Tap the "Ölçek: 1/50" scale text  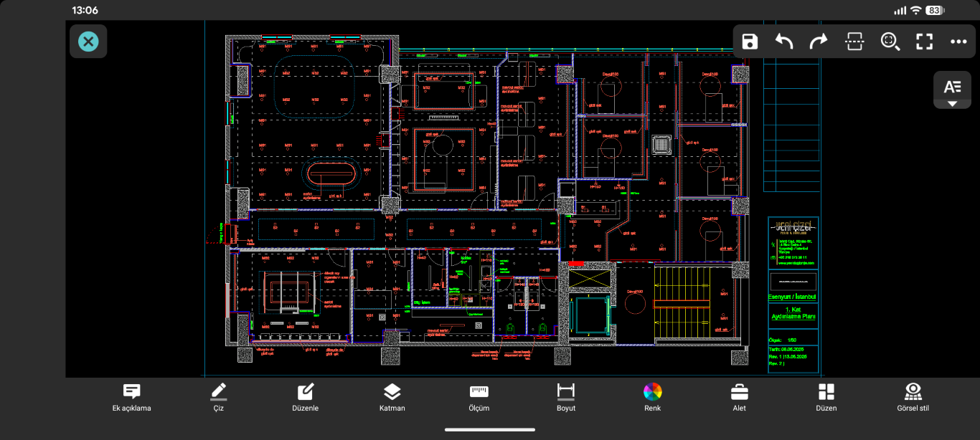783,340
